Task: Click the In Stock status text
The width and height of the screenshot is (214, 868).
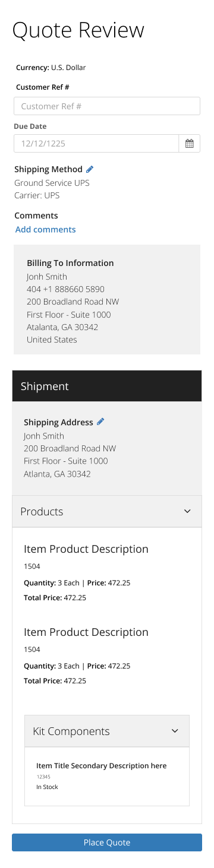Action: tap(48, 787)
